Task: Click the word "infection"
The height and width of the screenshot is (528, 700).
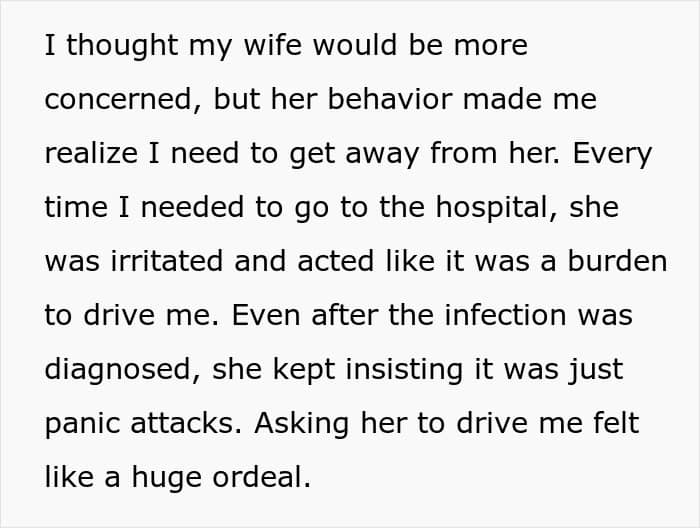Action: tap(505, 315)
